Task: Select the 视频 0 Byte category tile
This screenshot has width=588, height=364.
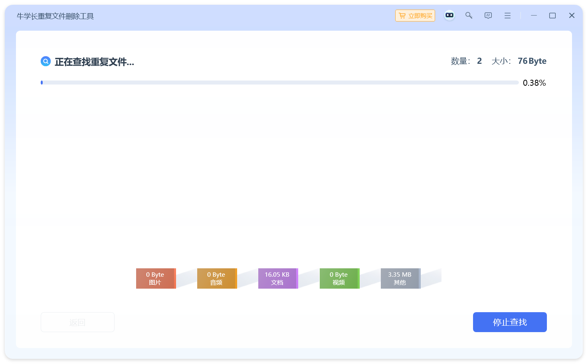Action: tap(339, 278)
